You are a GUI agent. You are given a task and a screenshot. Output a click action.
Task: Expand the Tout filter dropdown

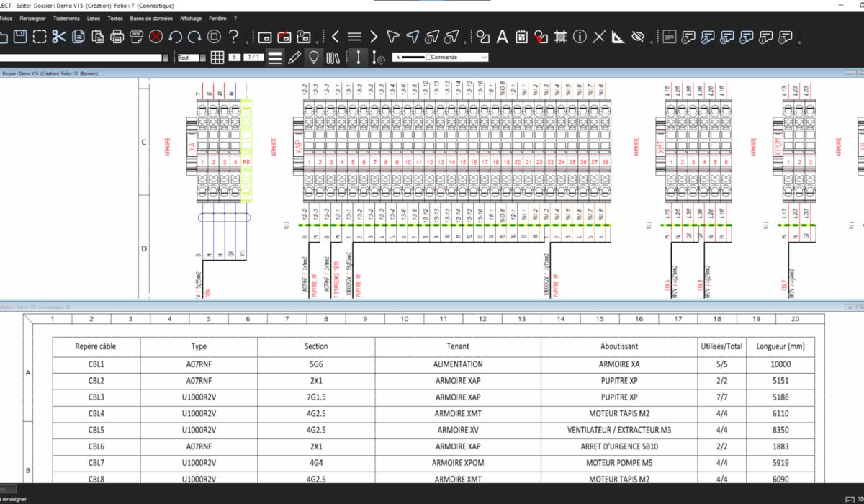203,58
